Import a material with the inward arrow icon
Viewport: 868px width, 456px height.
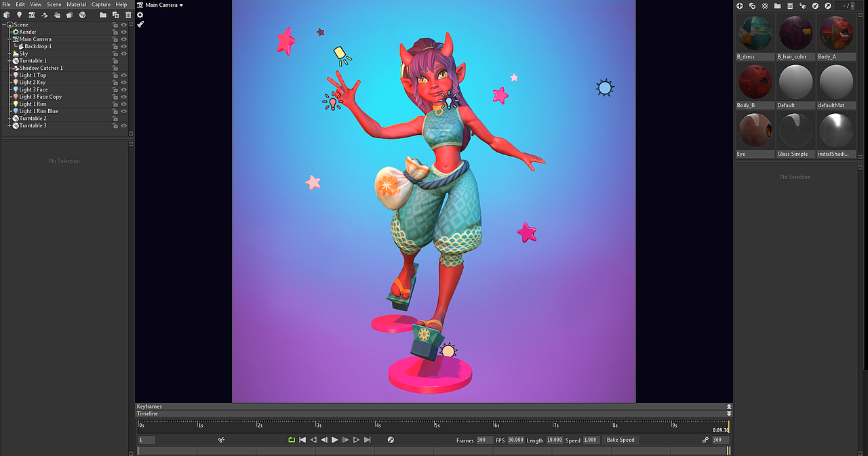click(815, 5)
